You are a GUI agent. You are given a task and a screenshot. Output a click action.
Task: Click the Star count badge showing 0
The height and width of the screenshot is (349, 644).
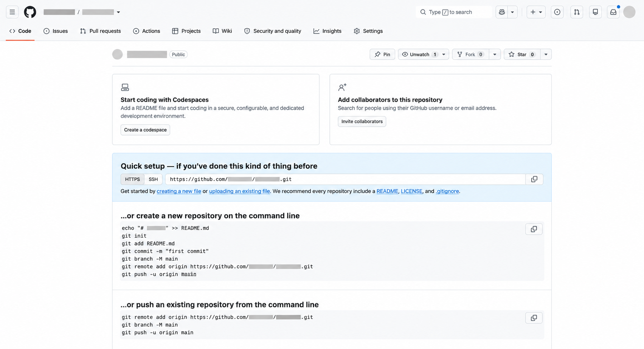click(x=532, y=54)
